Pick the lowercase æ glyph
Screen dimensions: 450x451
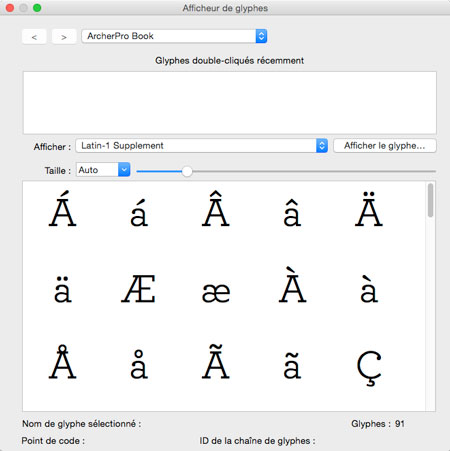click(216, 293)
